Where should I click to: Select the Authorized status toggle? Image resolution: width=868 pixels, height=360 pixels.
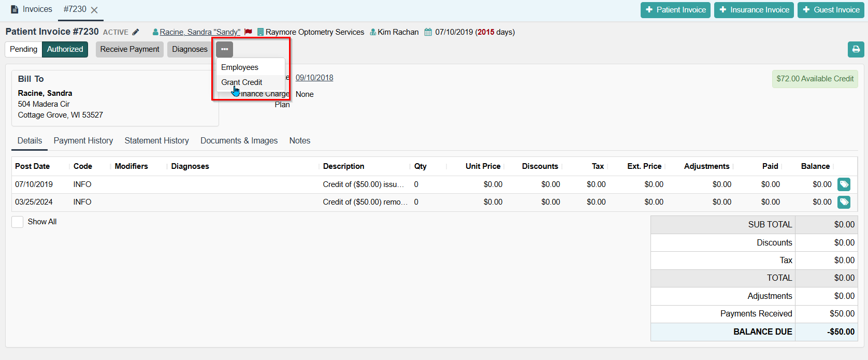coord(65,49)
